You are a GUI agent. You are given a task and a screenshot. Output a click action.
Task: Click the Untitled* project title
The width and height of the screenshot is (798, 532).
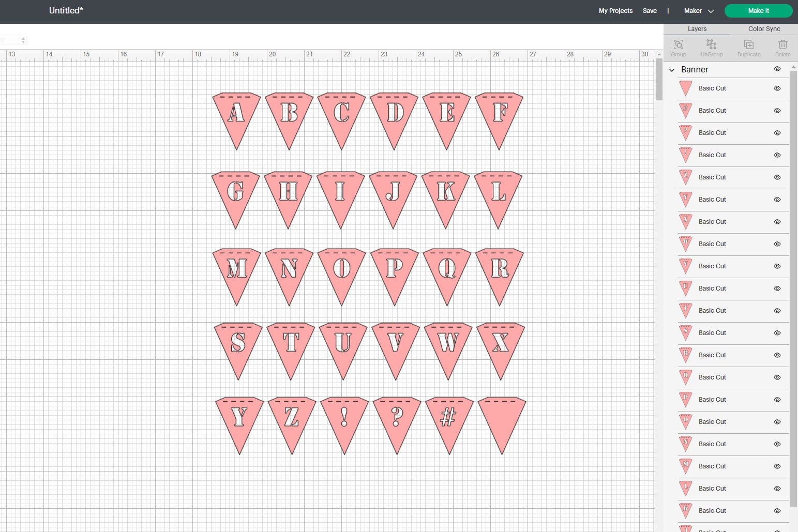pyautogui.click(x=66, y=10)
